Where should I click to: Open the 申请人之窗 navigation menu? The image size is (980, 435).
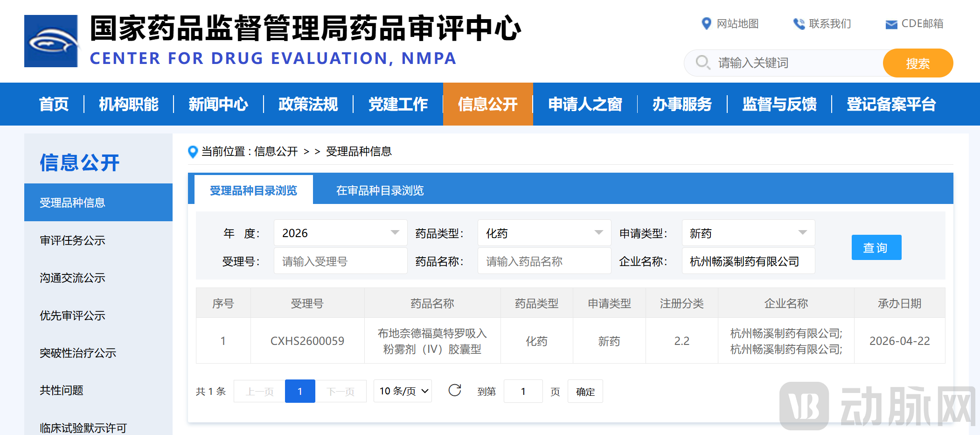585,104
